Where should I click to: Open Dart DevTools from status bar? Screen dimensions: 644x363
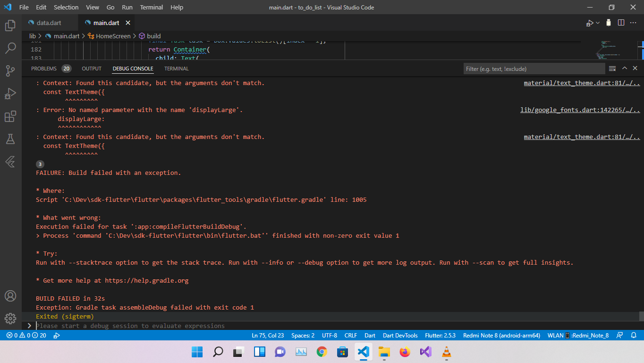(400, 336)
